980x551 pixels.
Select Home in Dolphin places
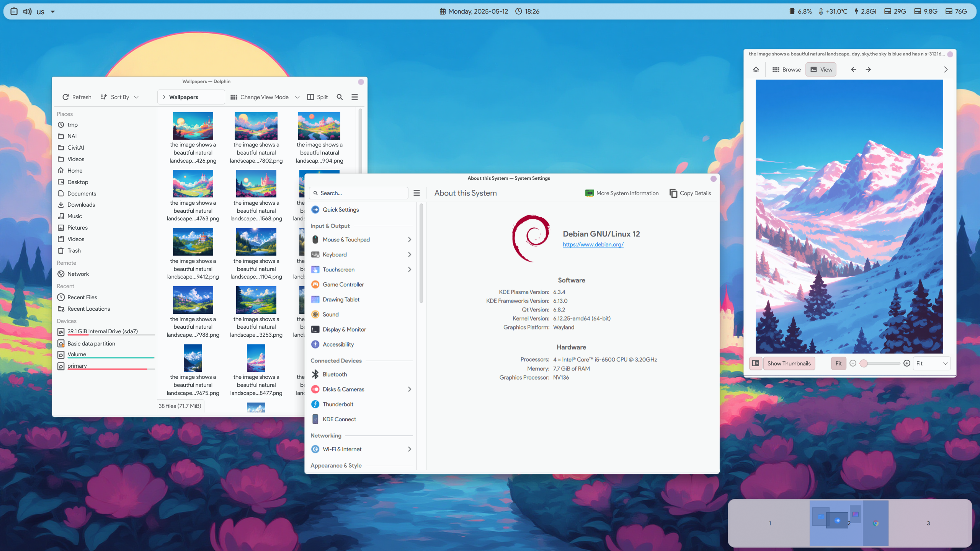click(105, 171)
